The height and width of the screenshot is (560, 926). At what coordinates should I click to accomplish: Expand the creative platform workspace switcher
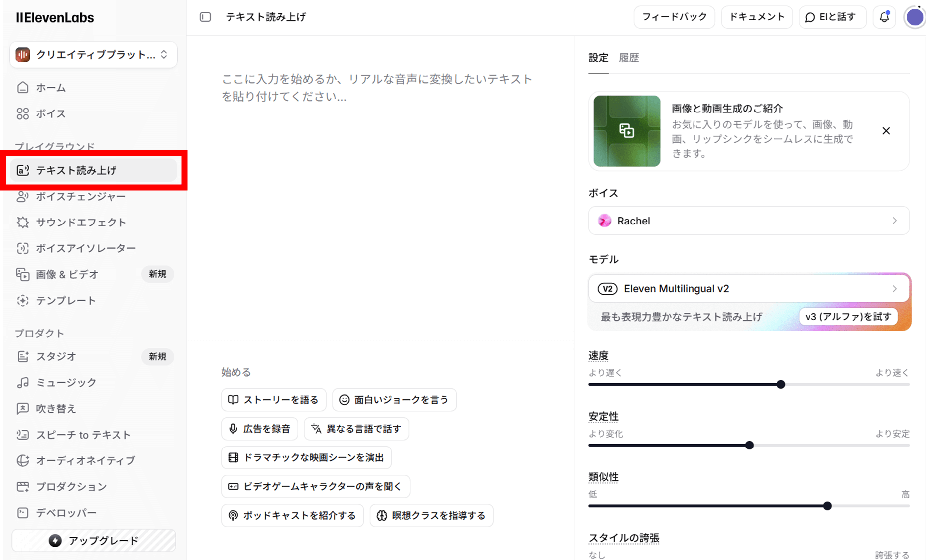(x=93, y=55)
